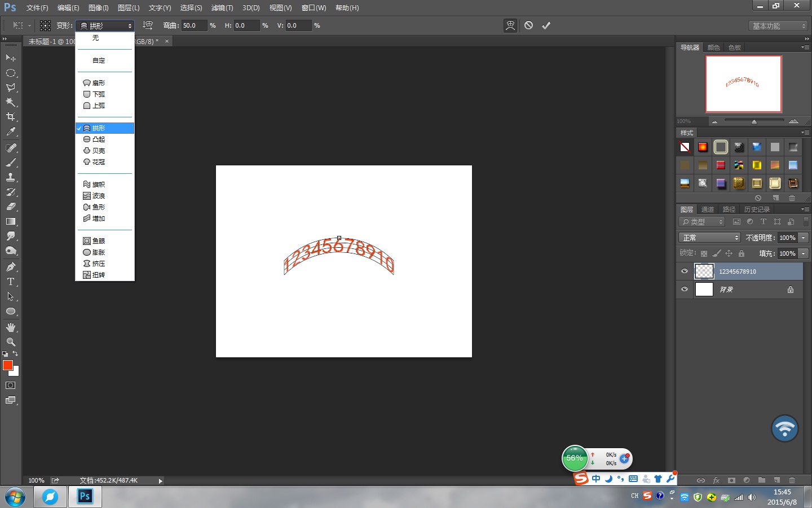Open the Windows Start button
The width and height of the screenshot is (812, 508).
15,497
